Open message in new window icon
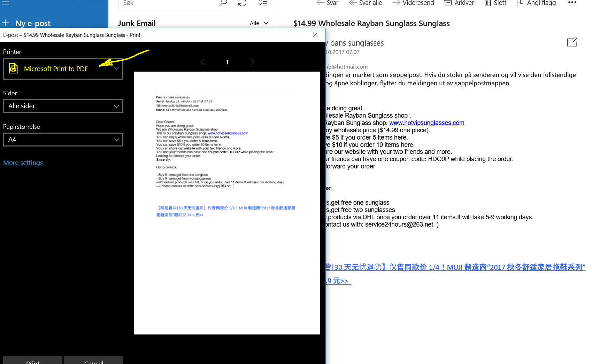This screenshot has width=592, height=364. tap(572, 42)
